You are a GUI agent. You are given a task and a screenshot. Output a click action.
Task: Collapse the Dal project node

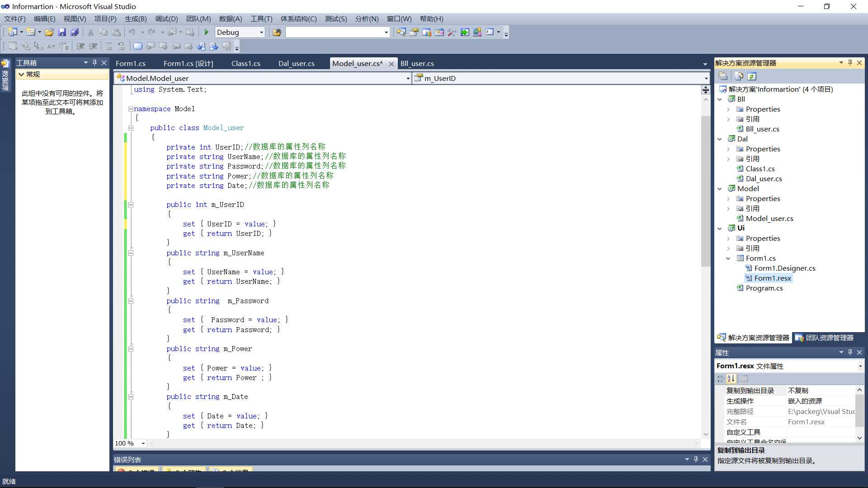720,139
